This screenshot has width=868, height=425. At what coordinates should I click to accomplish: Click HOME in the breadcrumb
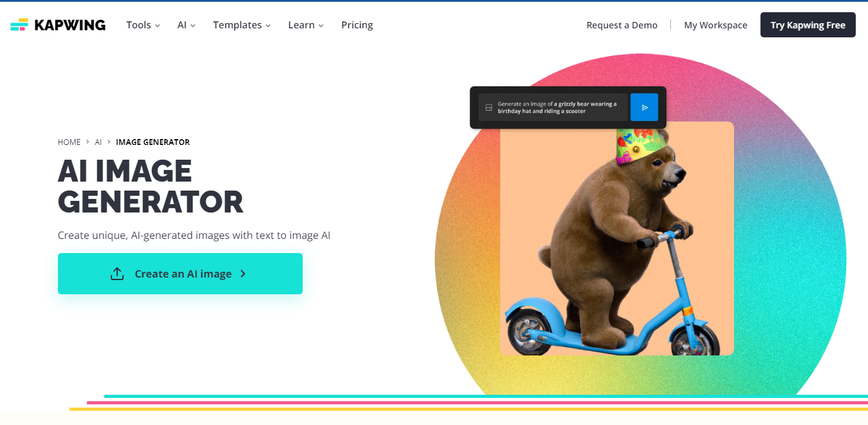pyautogui.click(x=70, y=142)
